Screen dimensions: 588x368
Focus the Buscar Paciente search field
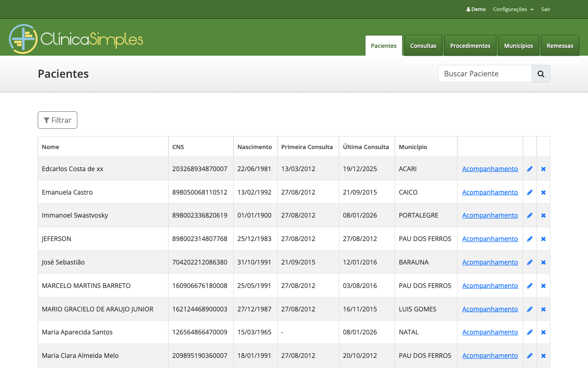coord(485,74)
